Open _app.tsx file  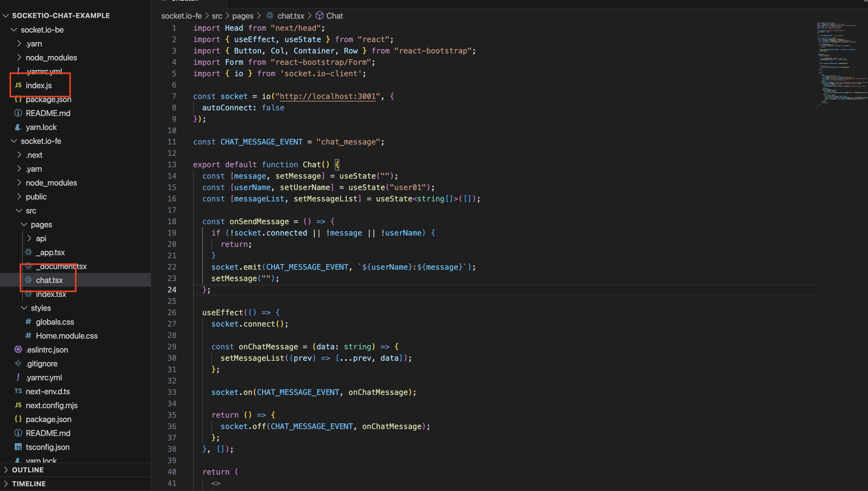(50, 252)
